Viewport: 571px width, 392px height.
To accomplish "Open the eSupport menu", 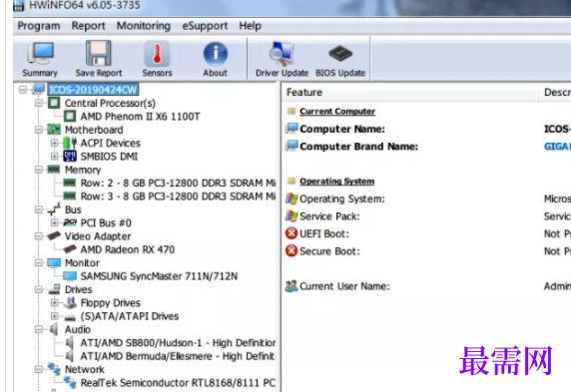I will pyautogui.click(x=205, y=26).
